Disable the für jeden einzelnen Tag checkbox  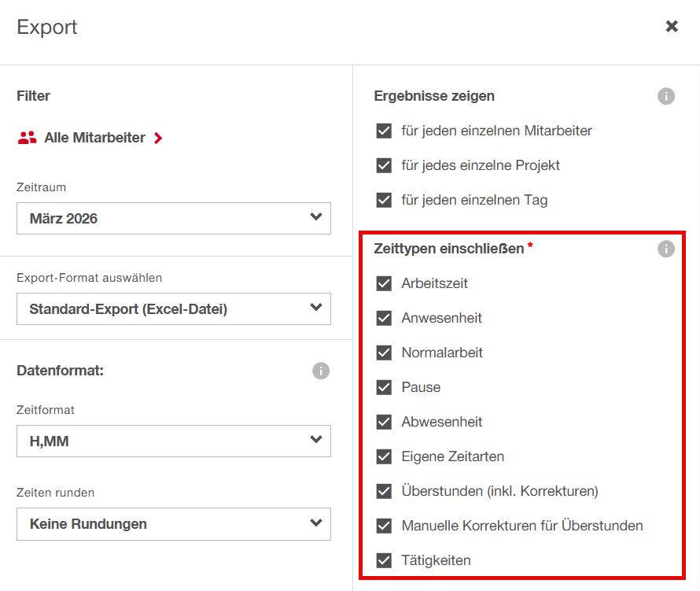click(384, 200)
